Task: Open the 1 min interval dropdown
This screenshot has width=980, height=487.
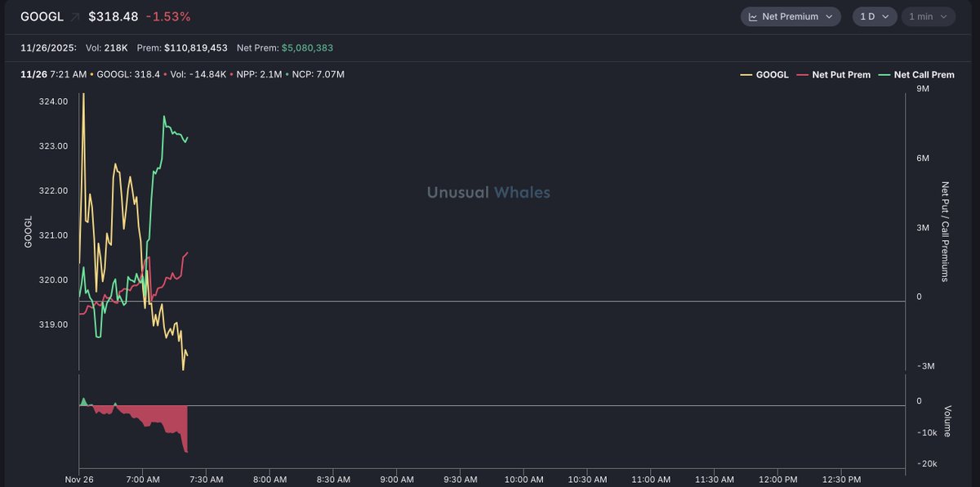Action: click(x=927, y=16)
